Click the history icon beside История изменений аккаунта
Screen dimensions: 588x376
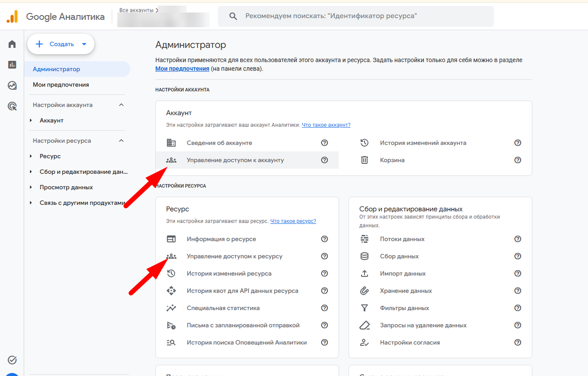pos(365,143)
